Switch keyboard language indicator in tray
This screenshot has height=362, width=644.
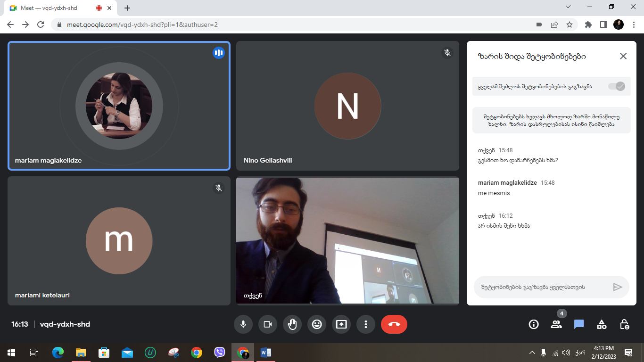coord(580,353)
